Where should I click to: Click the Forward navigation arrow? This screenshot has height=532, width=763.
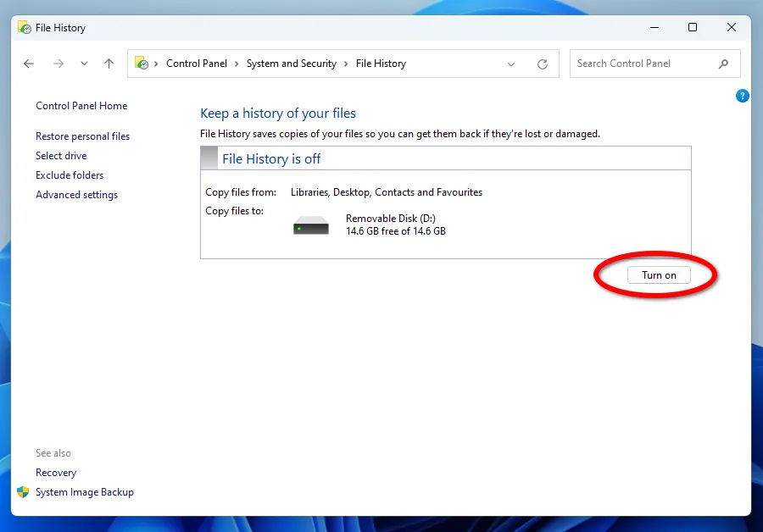tap(58, 64)
